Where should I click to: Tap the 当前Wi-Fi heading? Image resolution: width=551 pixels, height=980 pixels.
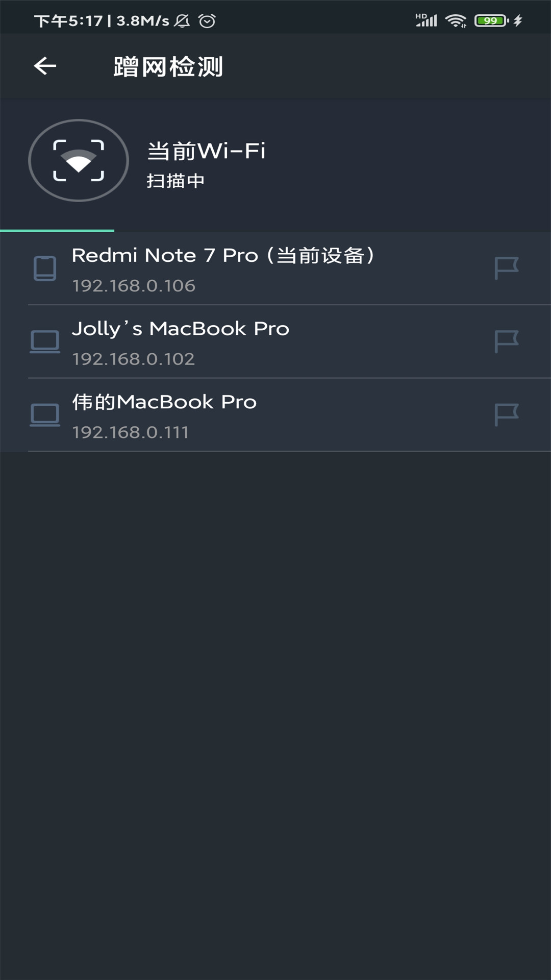[x=206, y=151]
